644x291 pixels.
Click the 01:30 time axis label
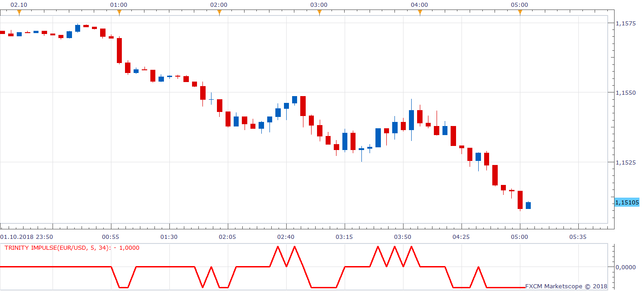[169, 237]
